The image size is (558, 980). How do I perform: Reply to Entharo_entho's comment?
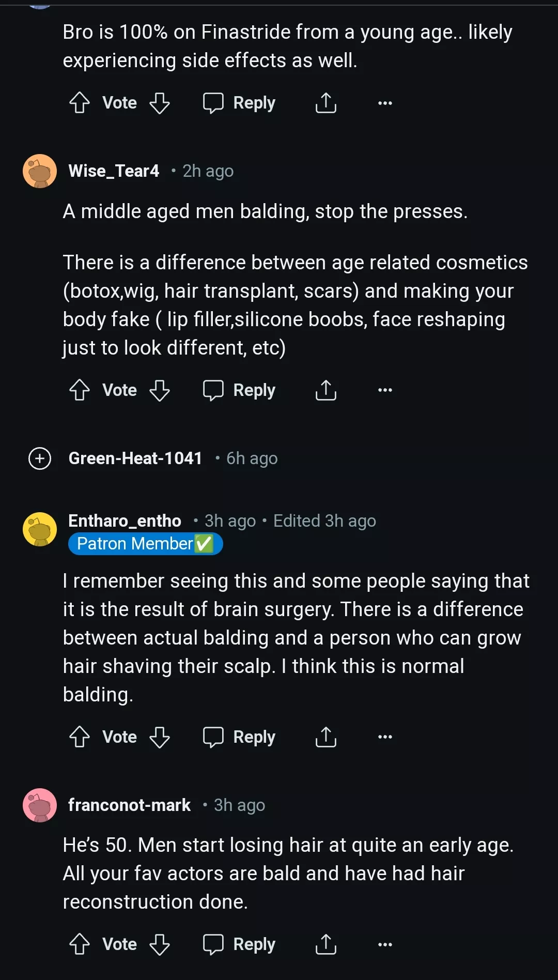[240, 737]
